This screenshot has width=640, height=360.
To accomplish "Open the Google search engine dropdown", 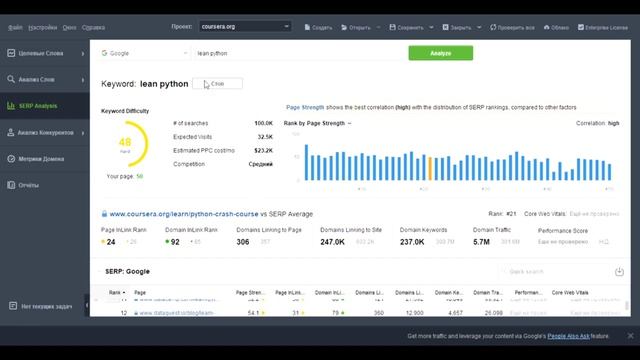I will point(144,53).
